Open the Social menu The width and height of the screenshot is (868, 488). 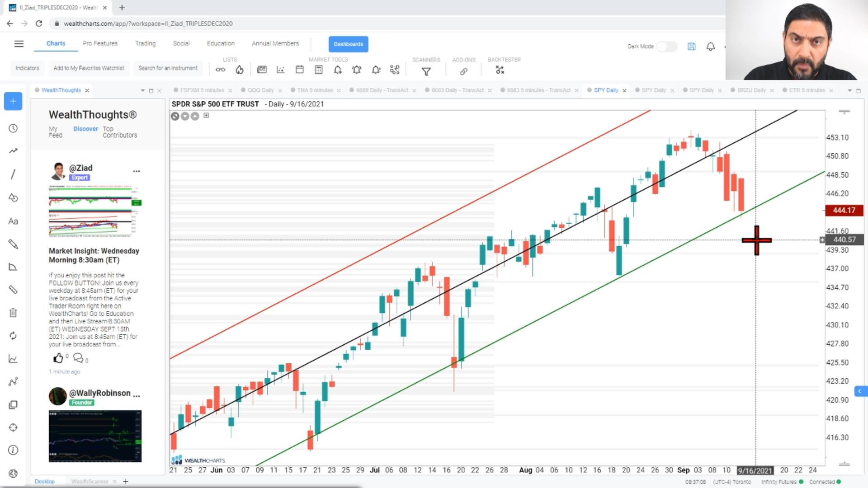tap(181, 43)
